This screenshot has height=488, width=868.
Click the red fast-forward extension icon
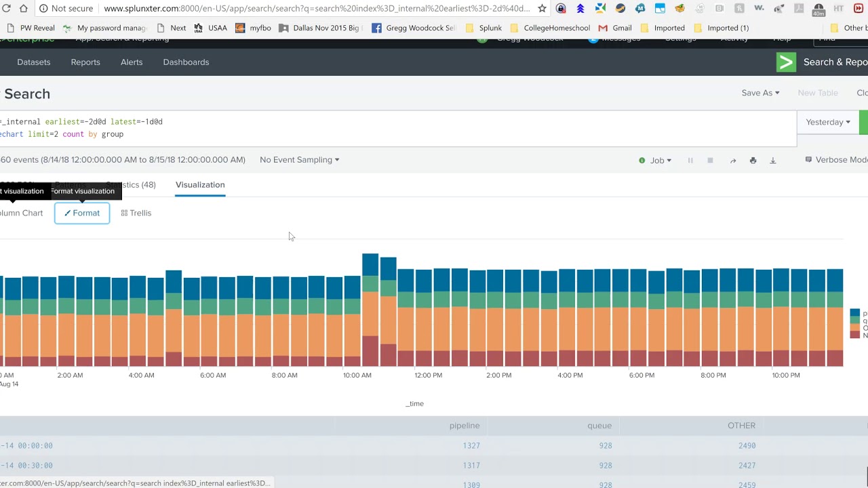(859, 8)
